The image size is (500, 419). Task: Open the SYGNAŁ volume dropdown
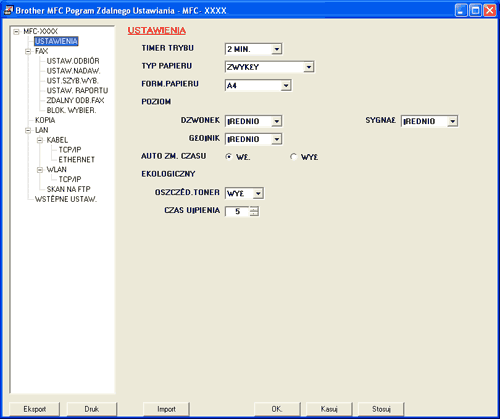pos(452,121)
